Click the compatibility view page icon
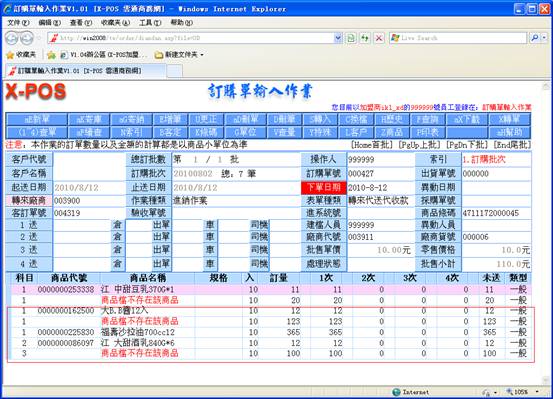The width and height of the screenshot is (553, 399). click(351, 38)
